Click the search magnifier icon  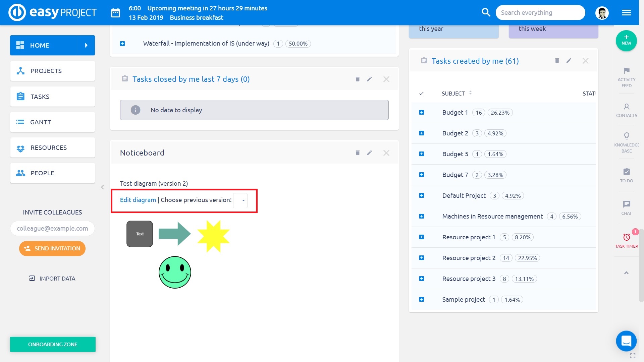(x=486, y=12)
